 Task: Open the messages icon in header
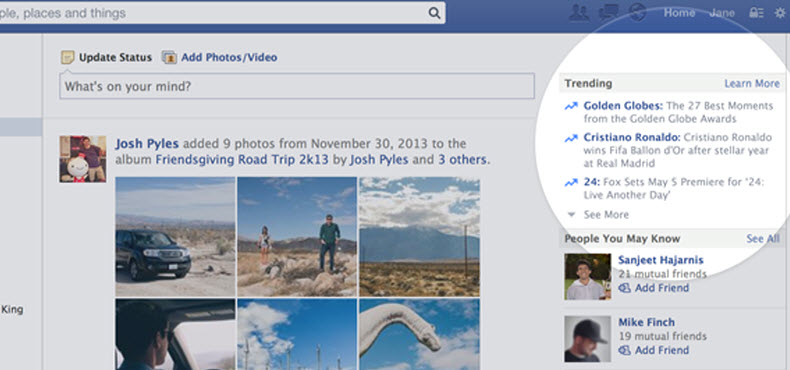click(610, 13)
